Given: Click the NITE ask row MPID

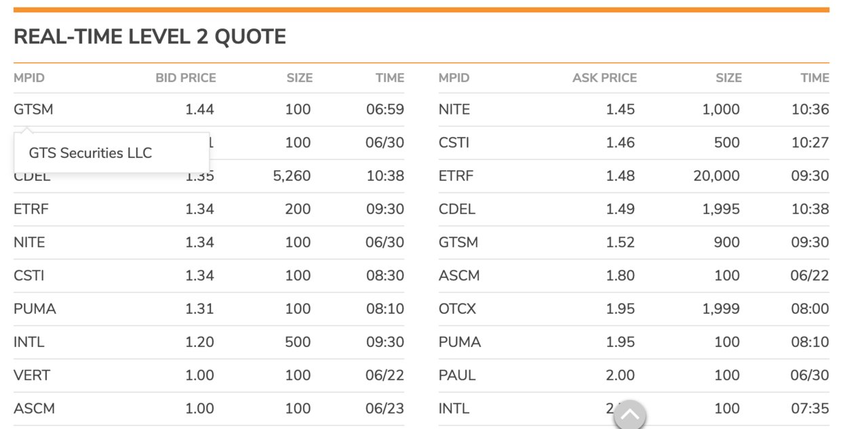Looking at the screenshot, I should [454, 109].
